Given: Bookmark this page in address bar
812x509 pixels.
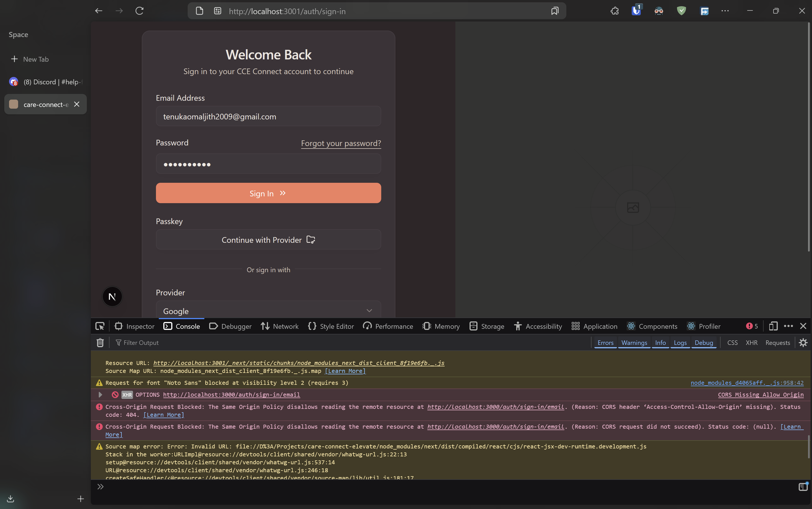Looking at the screenshot, I should tap(554, 11).
